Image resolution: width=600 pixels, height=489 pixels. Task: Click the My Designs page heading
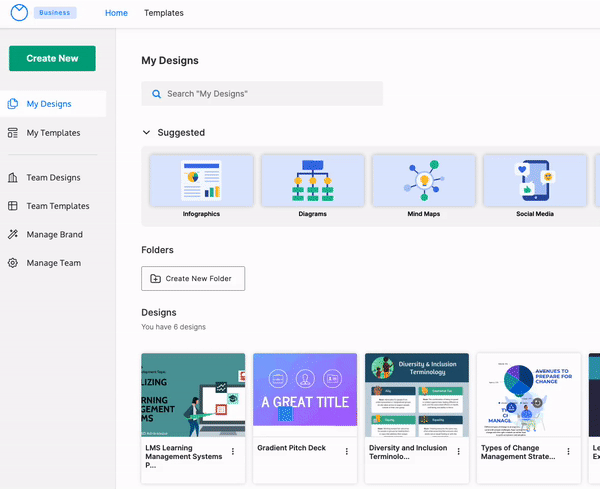click(x=170, y=60)
